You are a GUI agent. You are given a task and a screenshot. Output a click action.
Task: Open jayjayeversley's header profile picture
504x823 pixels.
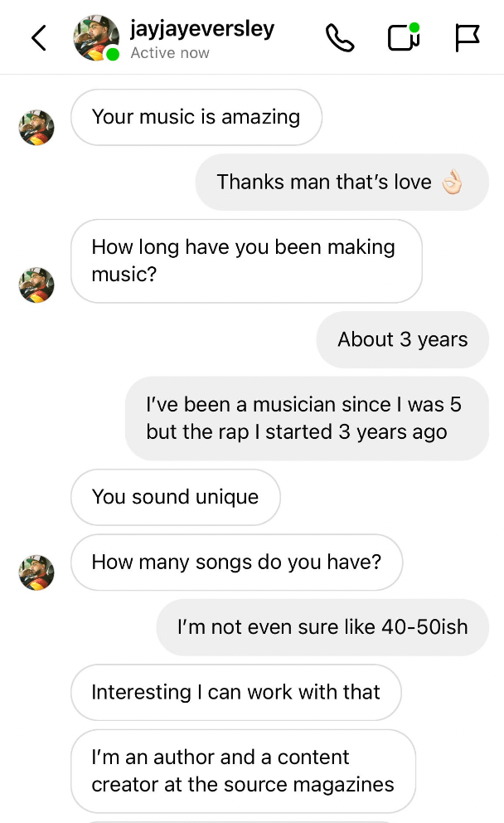(96, 38)
